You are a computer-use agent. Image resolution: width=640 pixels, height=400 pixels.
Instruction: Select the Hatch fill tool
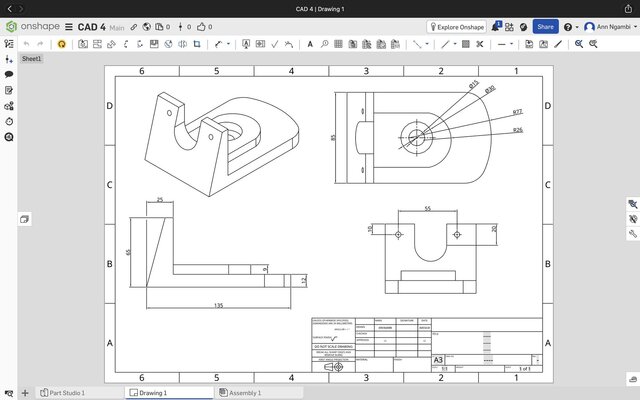tap(466, 44)
